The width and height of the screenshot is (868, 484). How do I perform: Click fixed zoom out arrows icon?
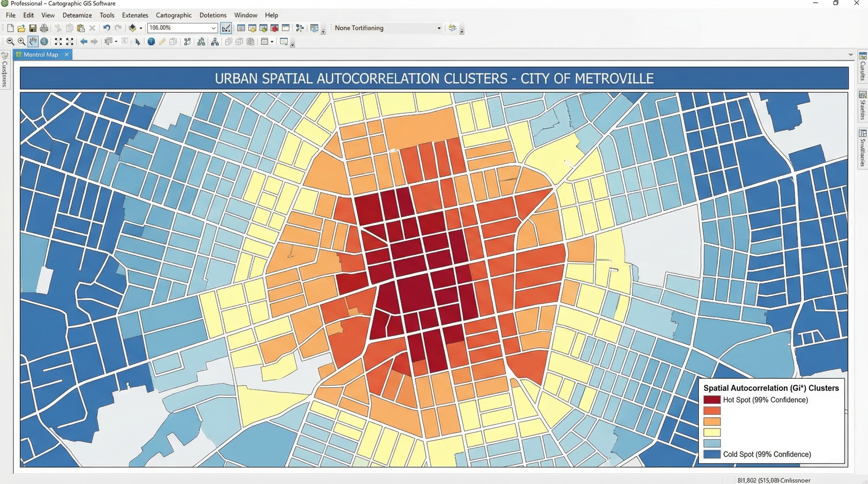click(70, 42)
